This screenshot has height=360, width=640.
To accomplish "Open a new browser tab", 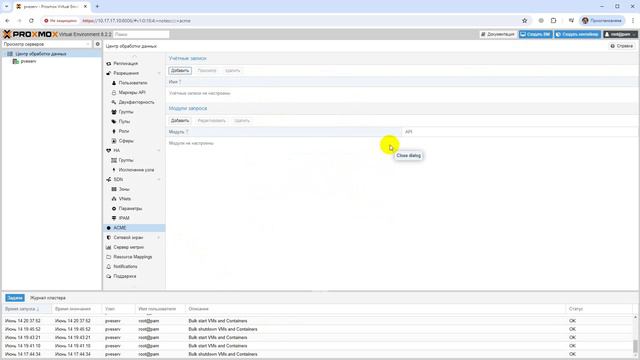I will (x=97, y=7).
